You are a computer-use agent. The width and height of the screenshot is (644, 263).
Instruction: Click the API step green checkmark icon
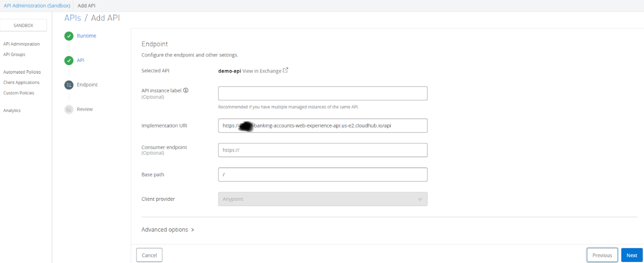pos(69,60)
